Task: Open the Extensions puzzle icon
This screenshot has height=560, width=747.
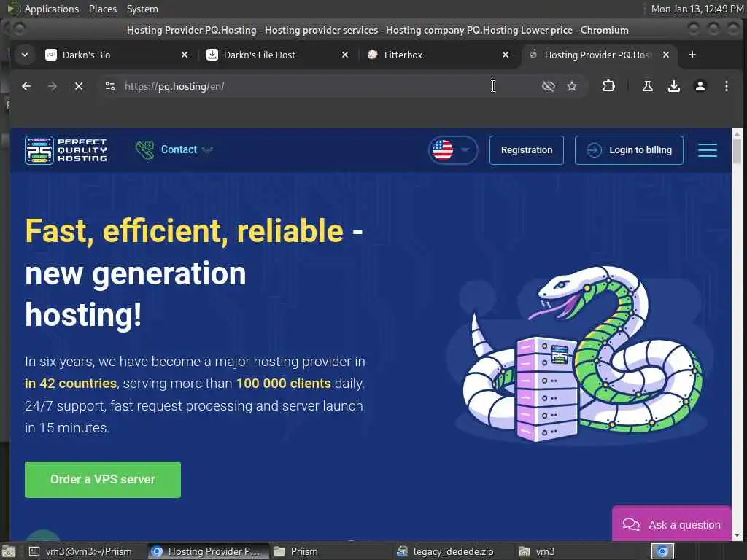Action: coord(608,86)
